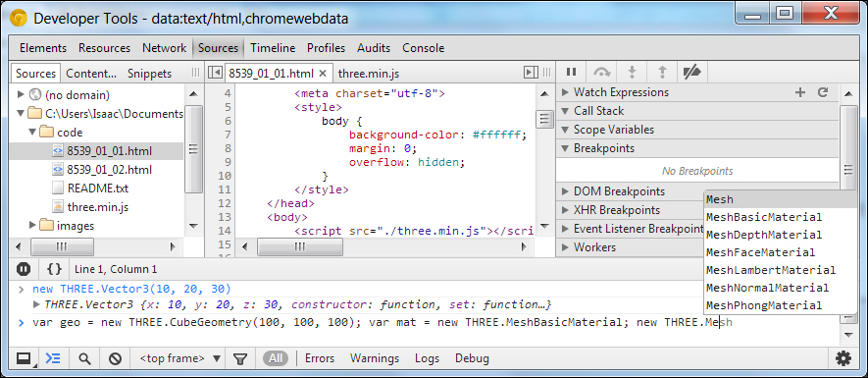
Task: Add a watch expression with plus icon
Action: 800,92
